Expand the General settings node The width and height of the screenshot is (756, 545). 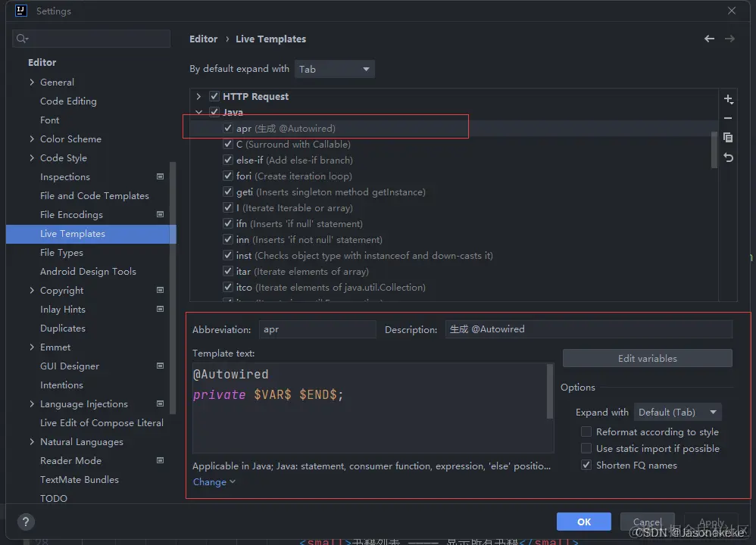point(32,82)
